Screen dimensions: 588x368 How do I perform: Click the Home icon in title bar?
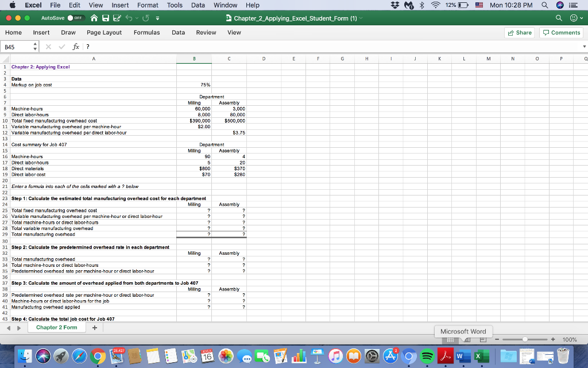tap(95, 18)
